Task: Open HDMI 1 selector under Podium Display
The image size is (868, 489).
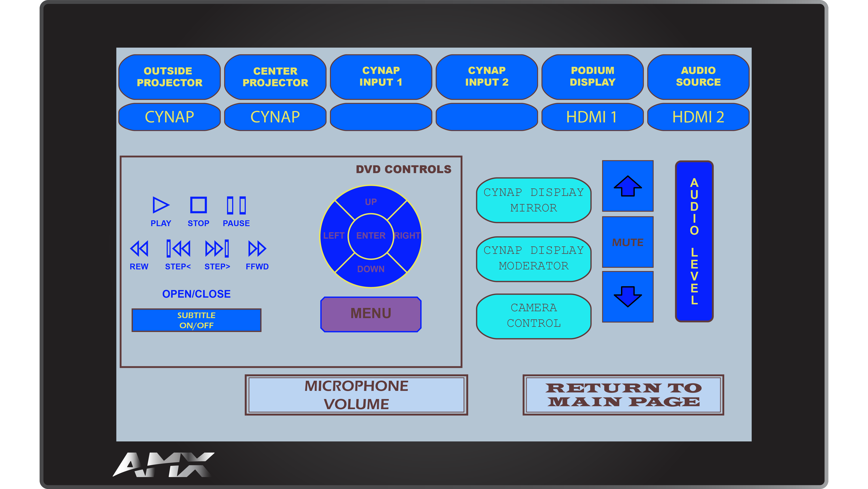Action: [592, 117]
